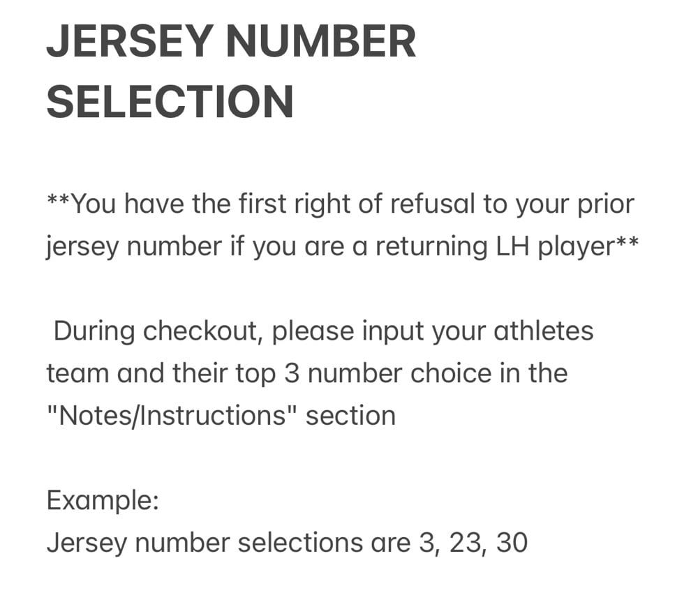Click the word "SELECTION" in the heading

point(170,101)
